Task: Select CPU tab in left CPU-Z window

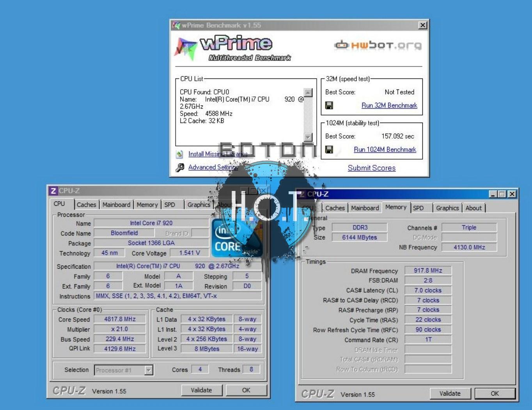Action: pos(59,204)
